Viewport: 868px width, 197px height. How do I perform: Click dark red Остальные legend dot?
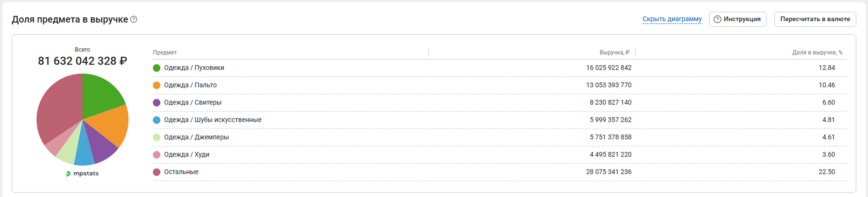click(157, 172)
